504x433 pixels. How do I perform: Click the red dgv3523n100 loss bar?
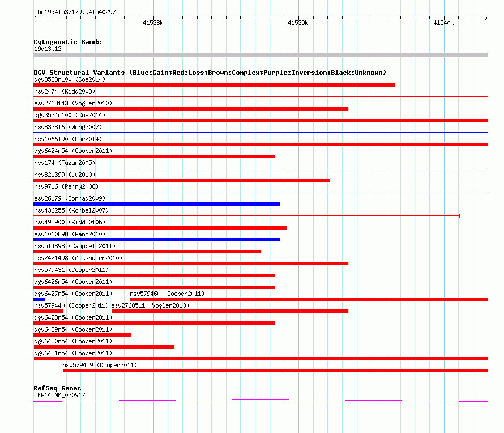tap(215, 85)
